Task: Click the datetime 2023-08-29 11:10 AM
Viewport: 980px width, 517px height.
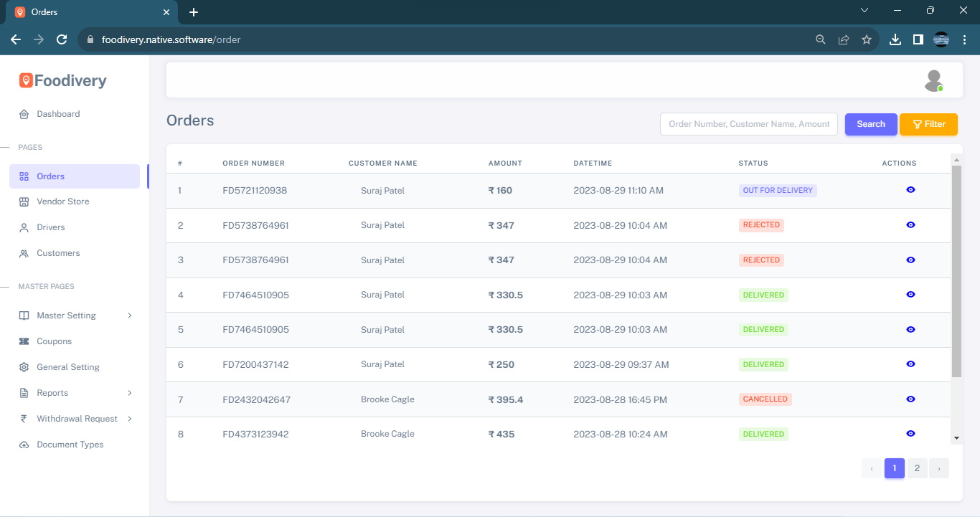Action: point(618,191)
